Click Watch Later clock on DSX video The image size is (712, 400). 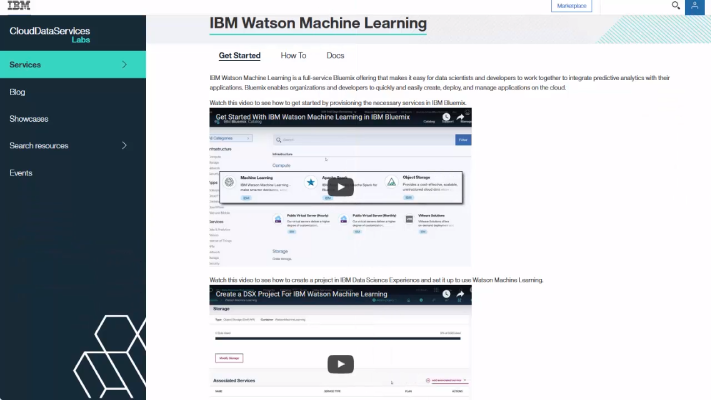tap(446, 294)
